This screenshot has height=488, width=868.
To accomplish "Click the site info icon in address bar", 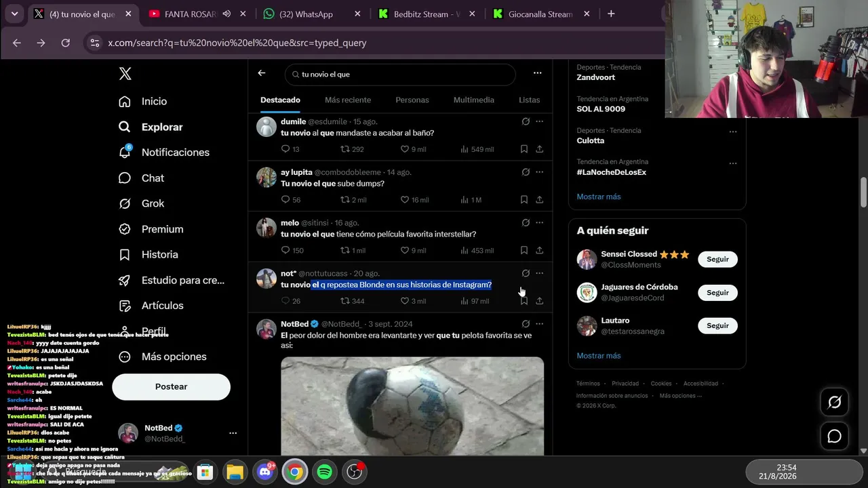I will coord(95,43).
